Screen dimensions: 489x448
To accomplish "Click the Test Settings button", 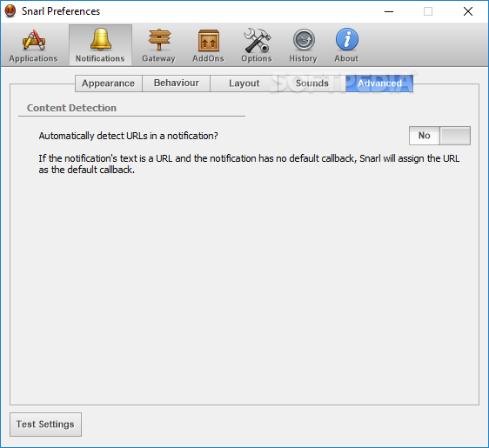I will click(x=45, y=425).
